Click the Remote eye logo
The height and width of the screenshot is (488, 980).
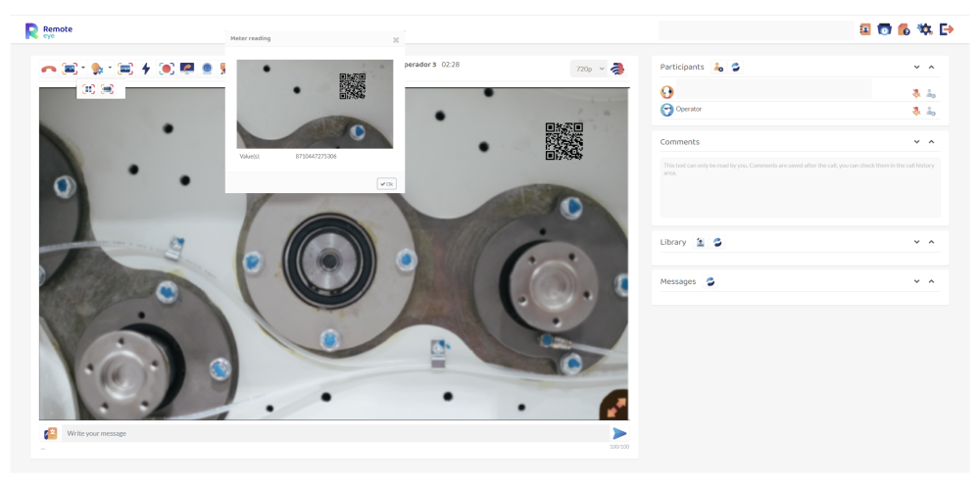49,31
